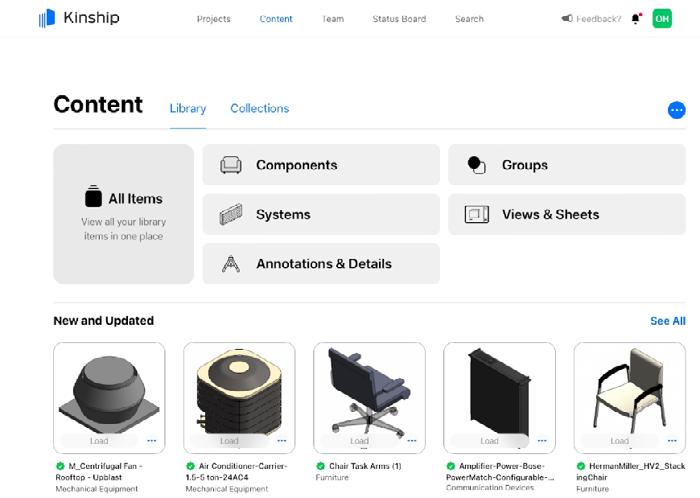Click See All for New and Updated
Image resolution: width=700 pixels, height=498 pixels.
[668, 321]
